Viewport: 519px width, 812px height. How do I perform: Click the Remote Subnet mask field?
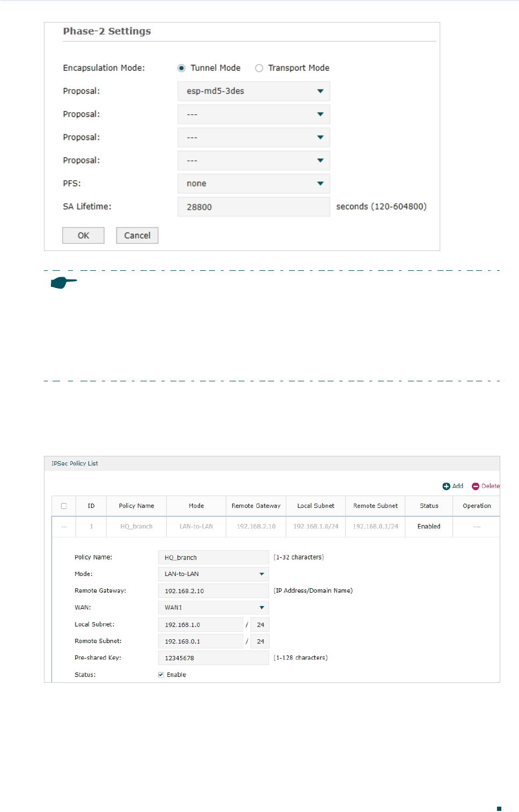click(260, 641)
